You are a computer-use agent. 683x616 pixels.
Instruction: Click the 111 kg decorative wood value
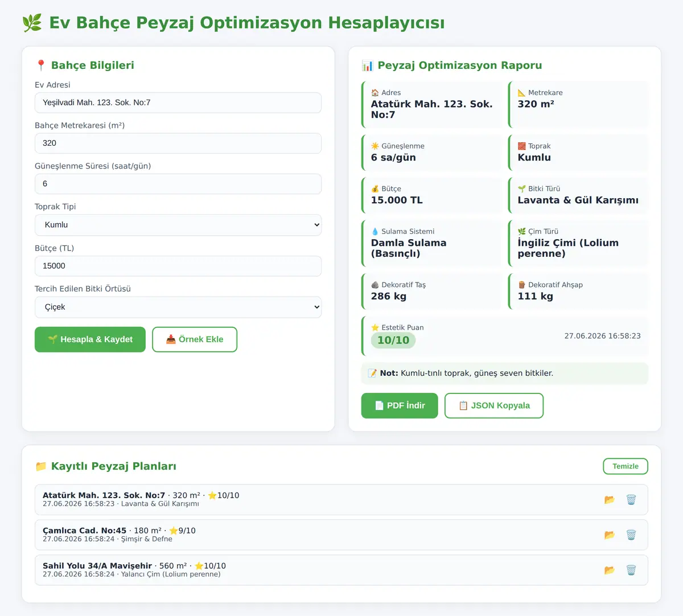pyautogui.click(x=535, y=297)
